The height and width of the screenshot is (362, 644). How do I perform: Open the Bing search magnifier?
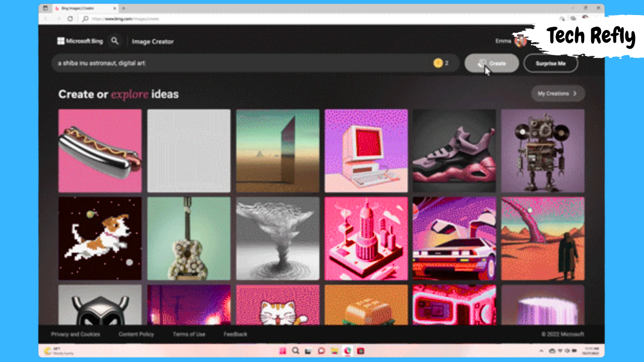point(115,41)
